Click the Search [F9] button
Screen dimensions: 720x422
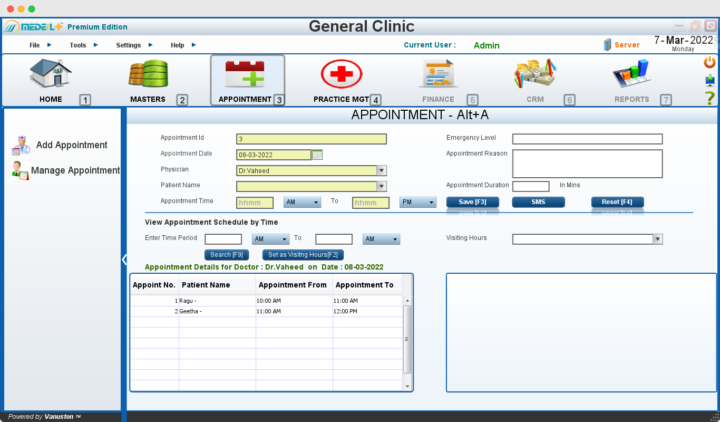coord(226,255)
